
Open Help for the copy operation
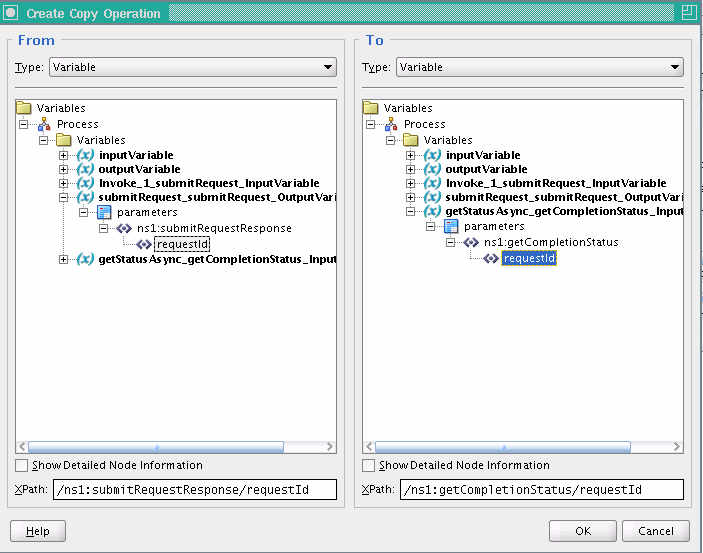pyautogui.click(x=38, y=531)
